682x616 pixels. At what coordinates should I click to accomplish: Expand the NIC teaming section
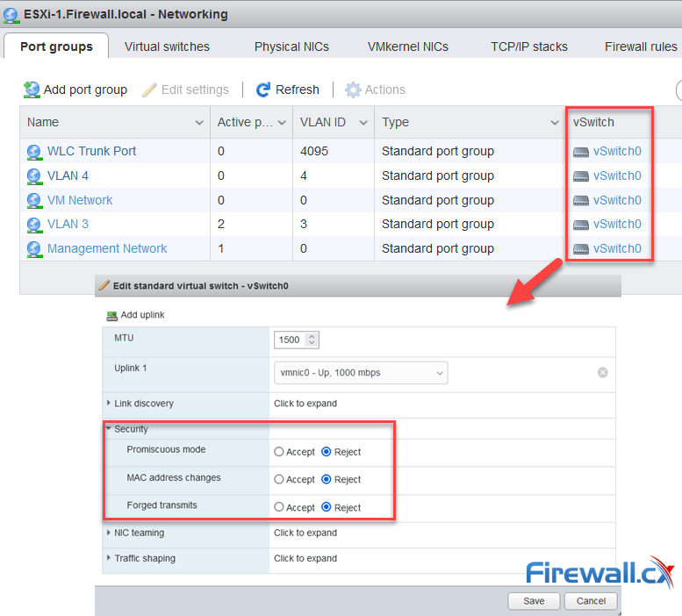(x=108, y=533)
